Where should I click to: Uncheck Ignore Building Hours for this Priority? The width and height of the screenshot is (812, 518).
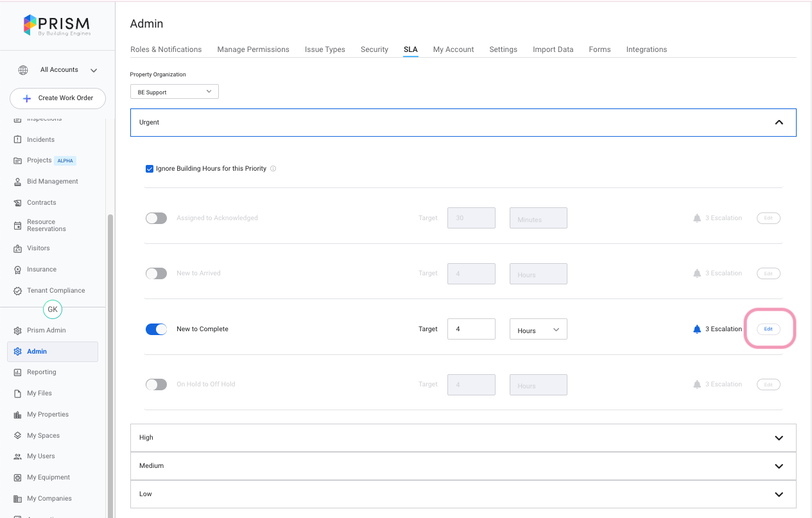(x=150, y=169)
